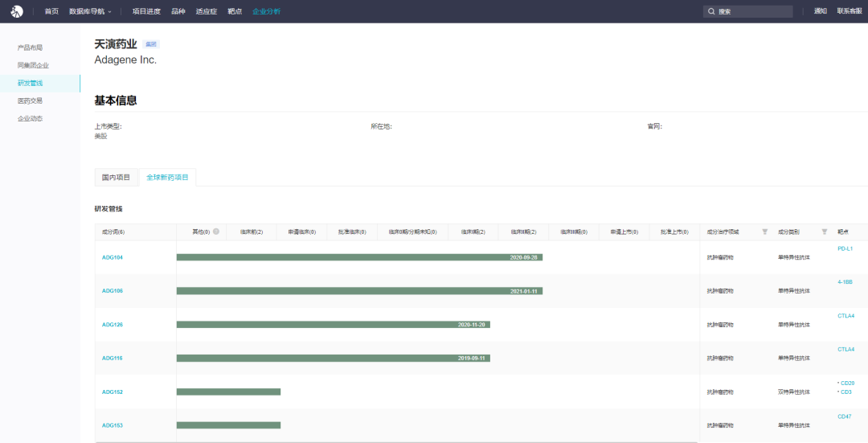The height and width of the screenshot is (443, 868).
Task: Select 研发管线 in the left sidebar
Action: tap(30, 83)
